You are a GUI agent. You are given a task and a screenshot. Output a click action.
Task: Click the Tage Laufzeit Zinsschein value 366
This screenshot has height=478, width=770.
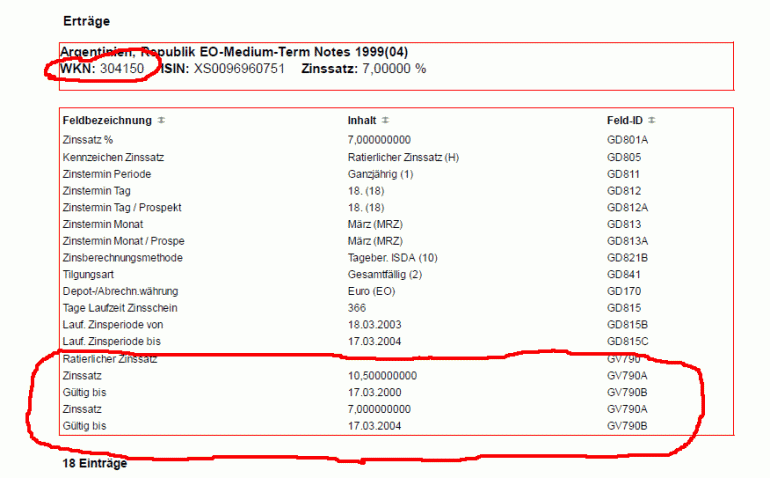357,308
